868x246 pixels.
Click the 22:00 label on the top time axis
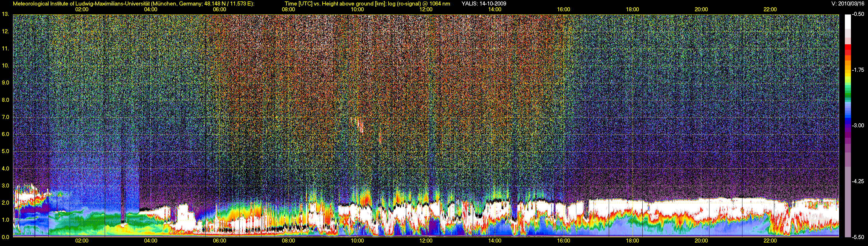(x=770, y=10)
